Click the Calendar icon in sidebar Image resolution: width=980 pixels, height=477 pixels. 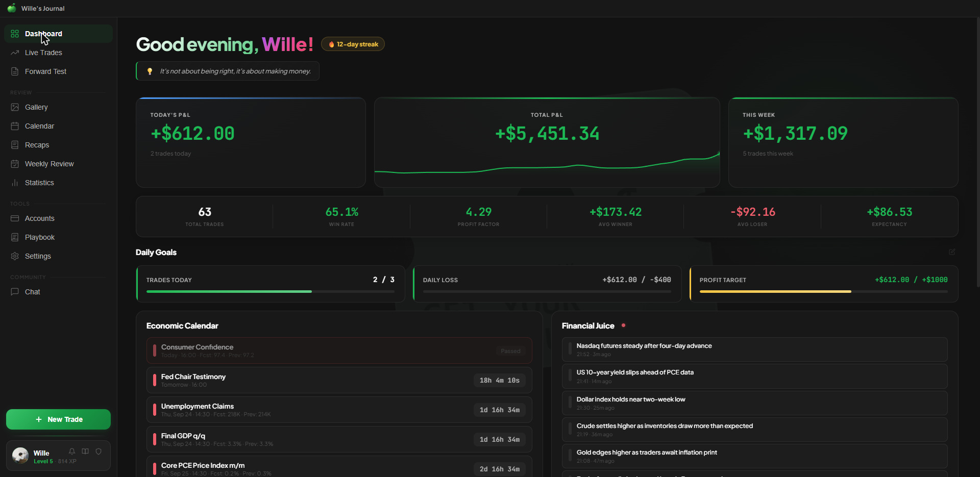15,126
